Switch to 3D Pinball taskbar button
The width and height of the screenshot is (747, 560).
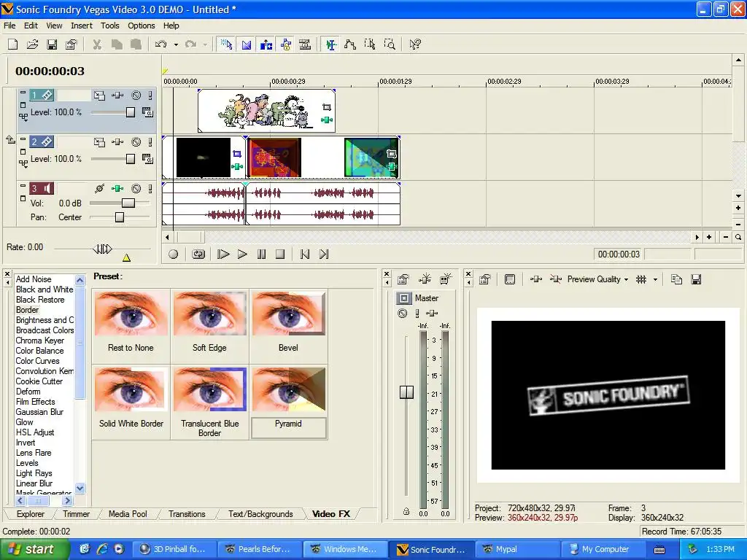174,549
